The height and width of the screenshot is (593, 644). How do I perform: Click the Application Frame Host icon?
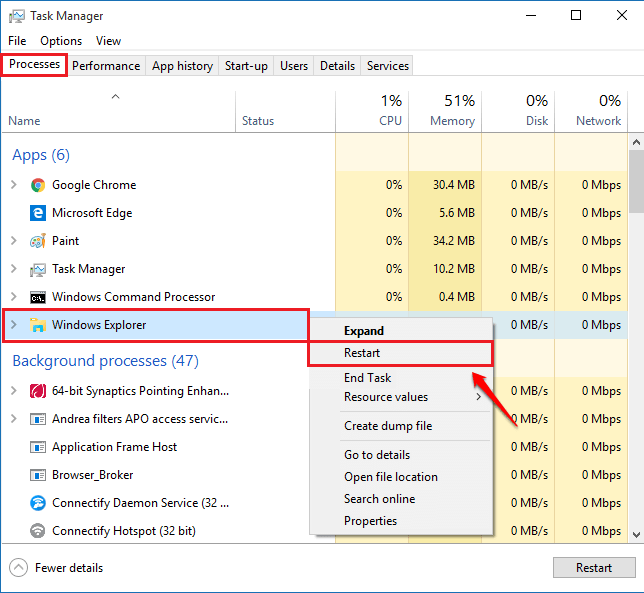(38, 447)
